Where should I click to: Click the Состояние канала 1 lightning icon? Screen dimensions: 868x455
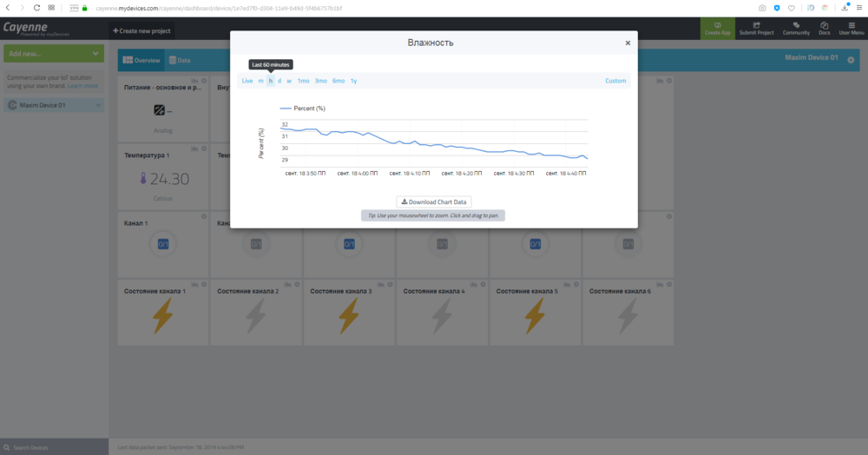[162, 316]
